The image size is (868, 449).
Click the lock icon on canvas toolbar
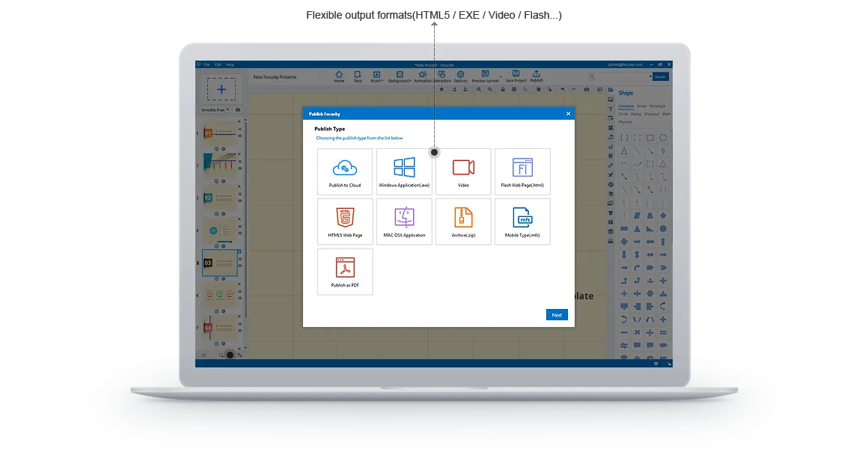[503, 89]
